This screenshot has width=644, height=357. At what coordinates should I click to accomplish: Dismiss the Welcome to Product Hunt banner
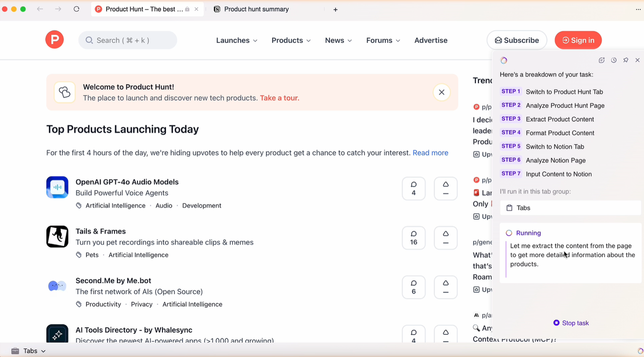coord(441,92)
